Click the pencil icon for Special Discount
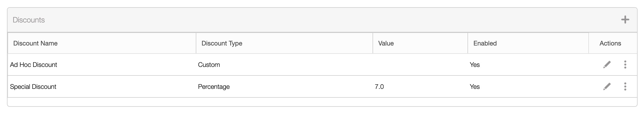644x114 pixels. (x=607, y=87)
